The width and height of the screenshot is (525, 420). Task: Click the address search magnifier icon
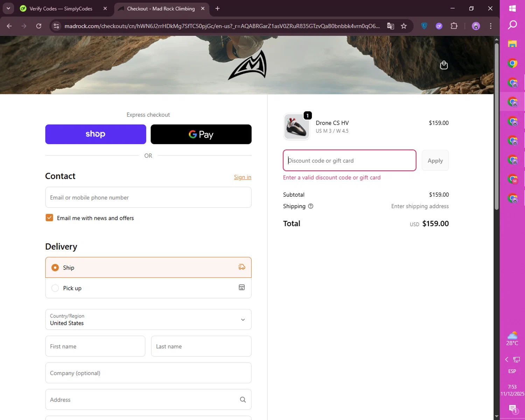pos(243,400)
